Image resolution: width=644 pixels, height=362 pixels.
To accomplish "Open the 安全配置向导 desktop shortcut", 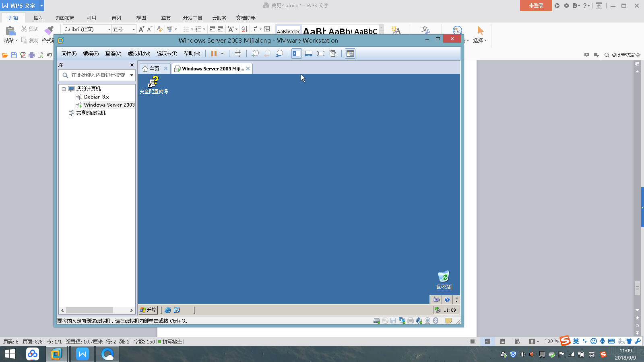I will point(154,85).
